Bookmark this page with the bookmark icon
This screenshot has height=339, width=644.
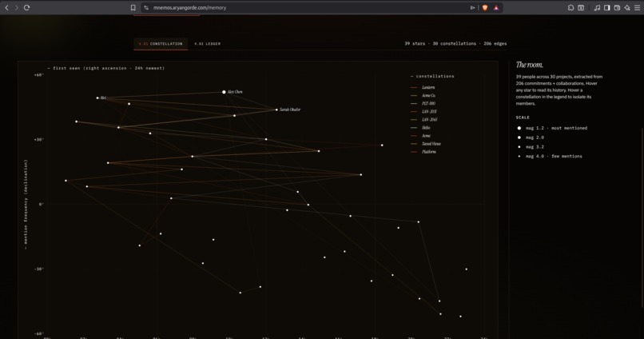(x=133, y=7)
